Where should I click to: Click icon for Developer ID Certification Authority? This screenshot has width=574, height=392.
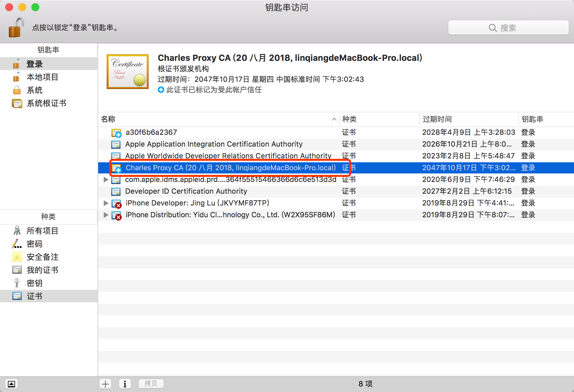click(116, 191)
